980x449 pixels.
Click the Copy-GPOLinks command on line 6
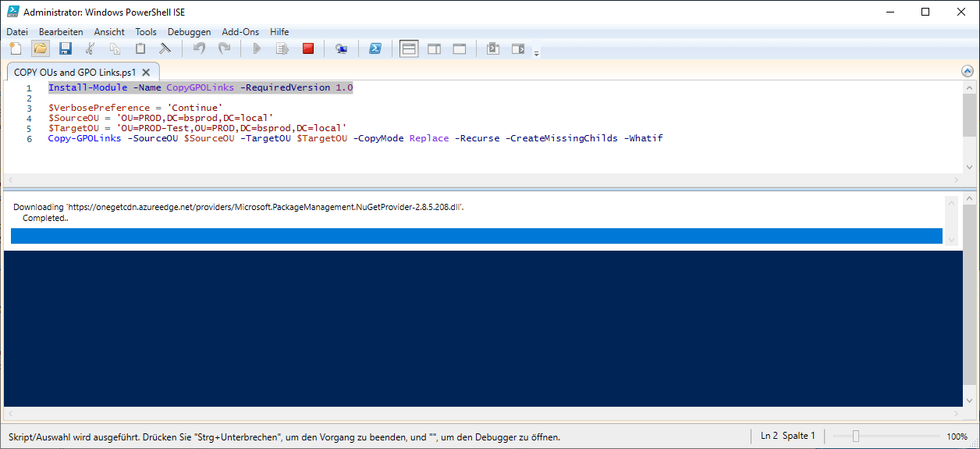coord(84,138)
